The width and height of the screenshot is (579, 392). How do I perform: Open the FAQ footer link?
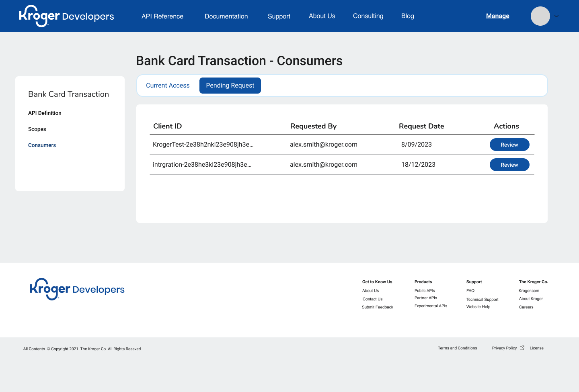470,291
